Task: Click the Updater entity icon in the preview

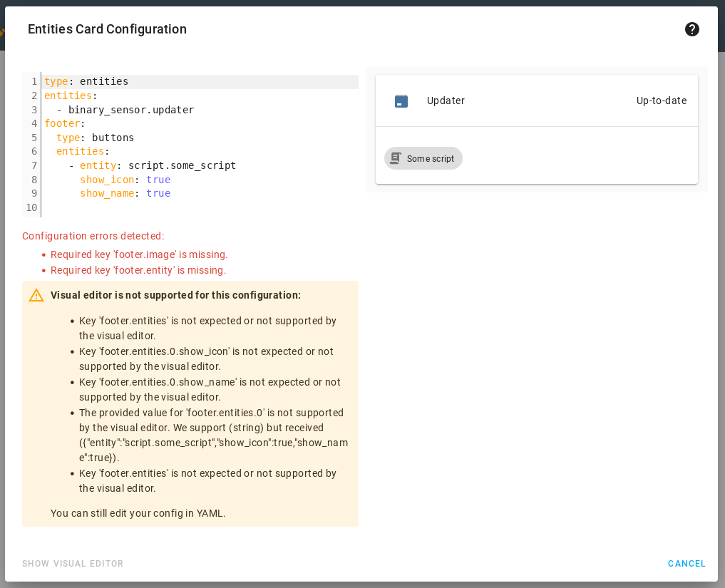Action: pos(401,100)
